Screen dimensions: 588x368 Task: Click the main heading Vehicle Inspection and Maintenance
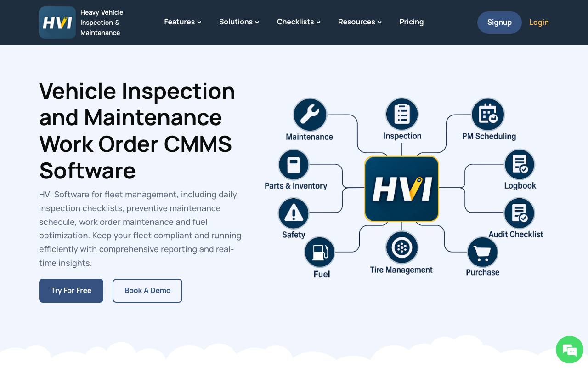pyautogui.click(x=137, y=131)
